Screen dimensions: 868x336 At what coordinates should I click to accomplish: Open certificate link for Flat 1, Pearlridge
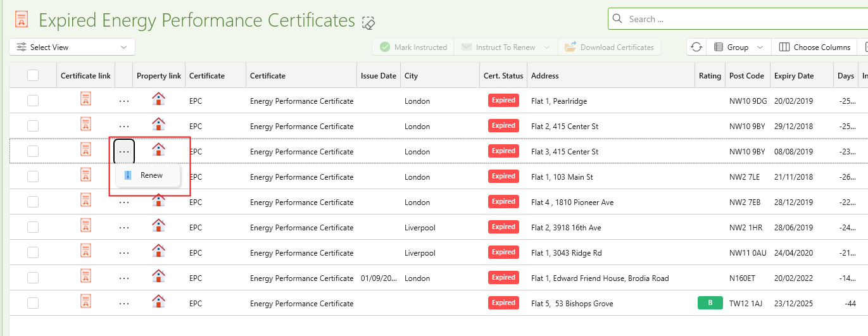tap(85, 99)
